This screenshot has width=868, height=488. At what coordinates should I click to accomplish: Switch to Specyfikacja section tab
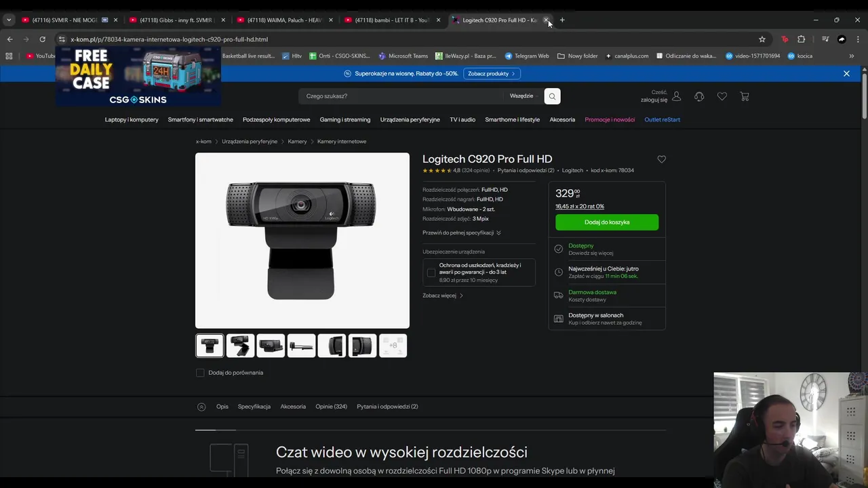click(x=254, y=407)
